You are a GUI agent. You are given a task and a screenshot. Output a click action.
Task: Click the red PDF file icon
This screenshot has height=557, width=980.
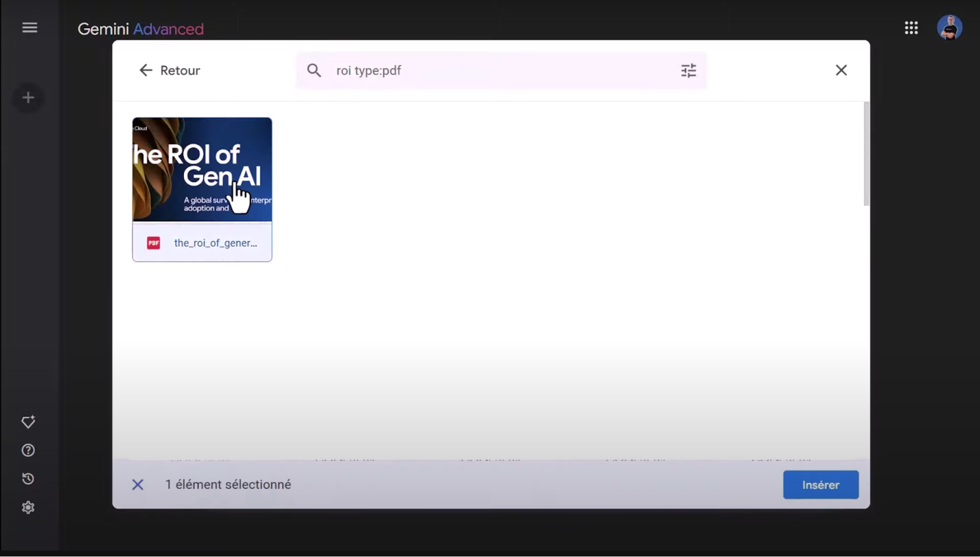[153, 243]
